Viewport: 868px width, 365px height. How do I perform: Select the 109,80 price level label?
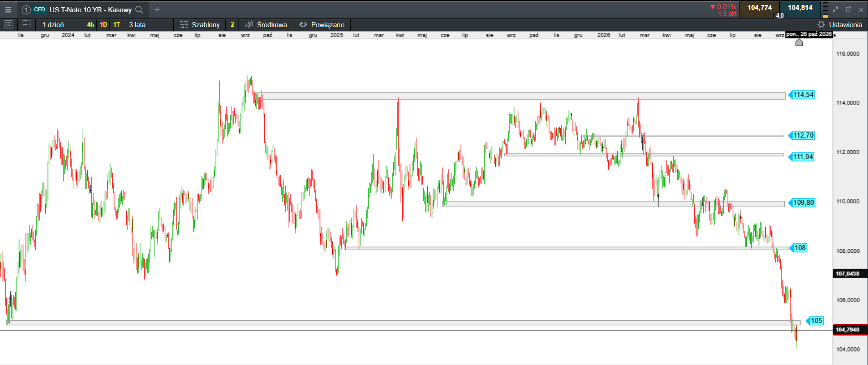click(x=802, y=203)
